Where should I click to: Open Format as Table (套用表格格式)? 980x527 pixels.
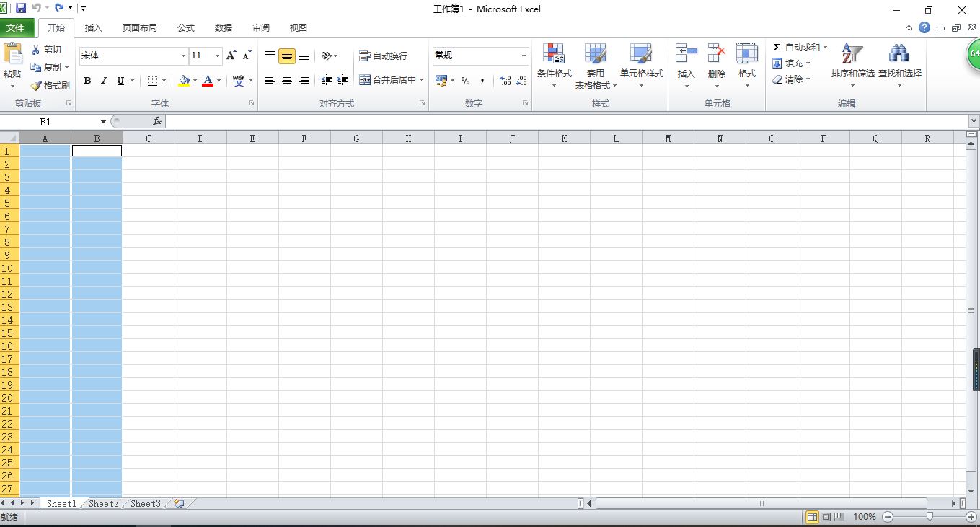click(596, 65)
